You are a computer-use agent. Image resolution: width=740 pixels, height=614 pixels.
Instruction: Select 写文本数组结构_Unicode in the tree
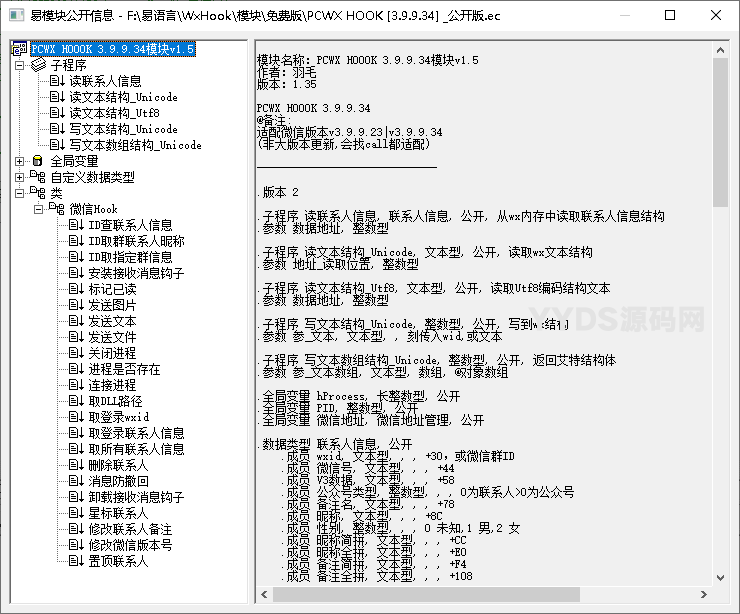click(x=135, y=145)
